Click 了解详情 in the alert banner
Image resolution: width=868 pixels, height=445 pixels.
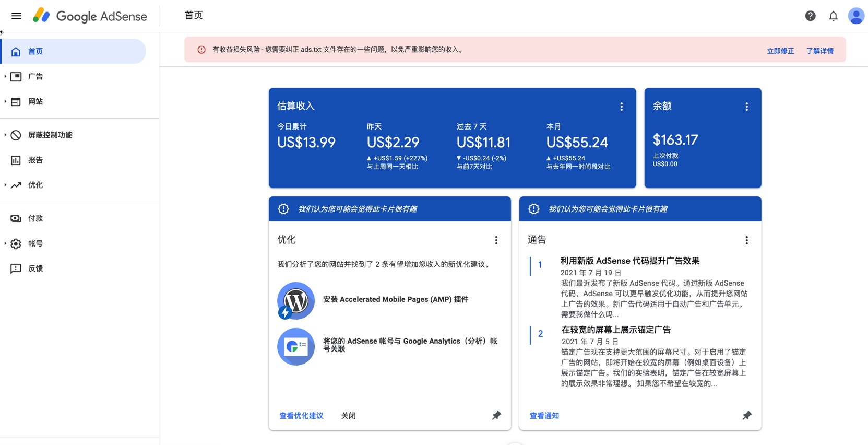(x=820, y=51)
